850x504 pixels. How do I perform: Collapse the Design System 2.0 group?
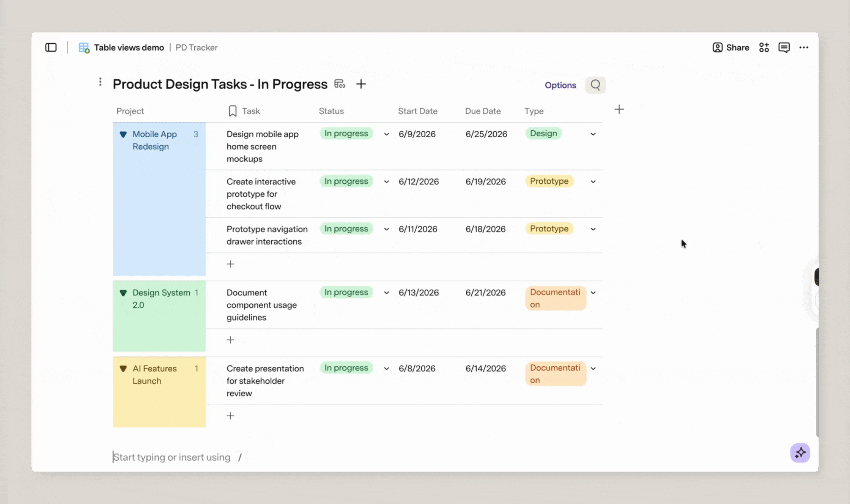[123, 293]
